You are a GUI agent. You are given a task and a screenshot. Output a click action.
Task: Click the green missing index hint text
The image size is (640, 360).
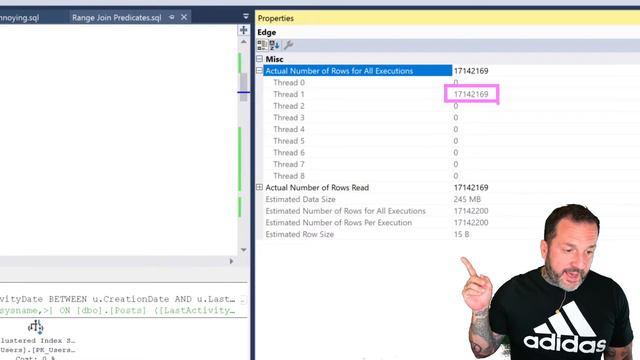pos(118,311)
